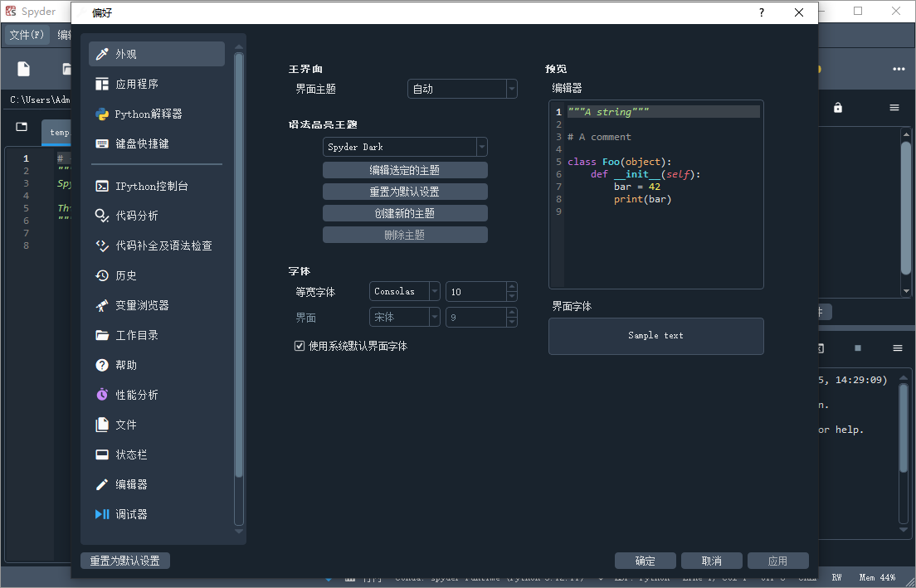
Task: Click the RW status bar indicator
Action: 836,577
